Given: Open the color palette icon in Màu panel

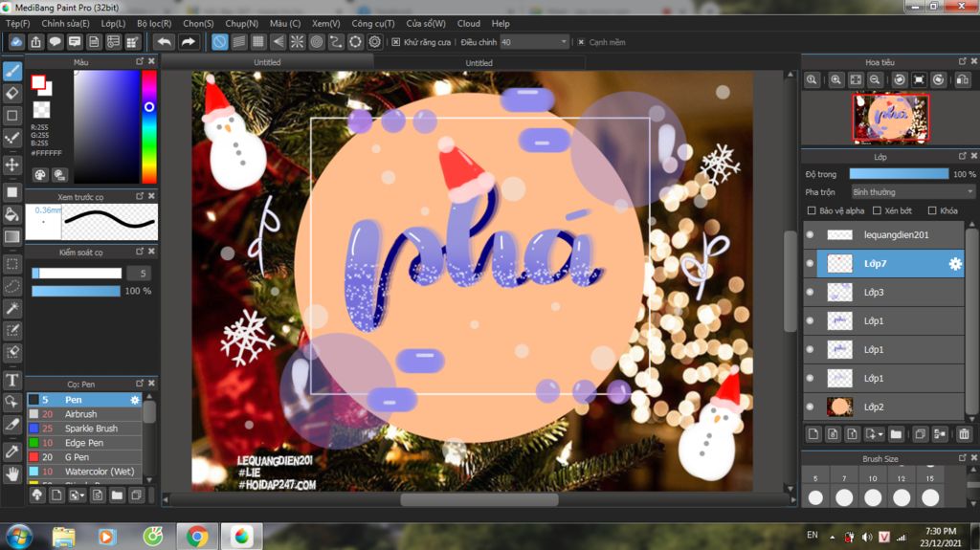Looking at the screenshot, I should pos(40,175).
